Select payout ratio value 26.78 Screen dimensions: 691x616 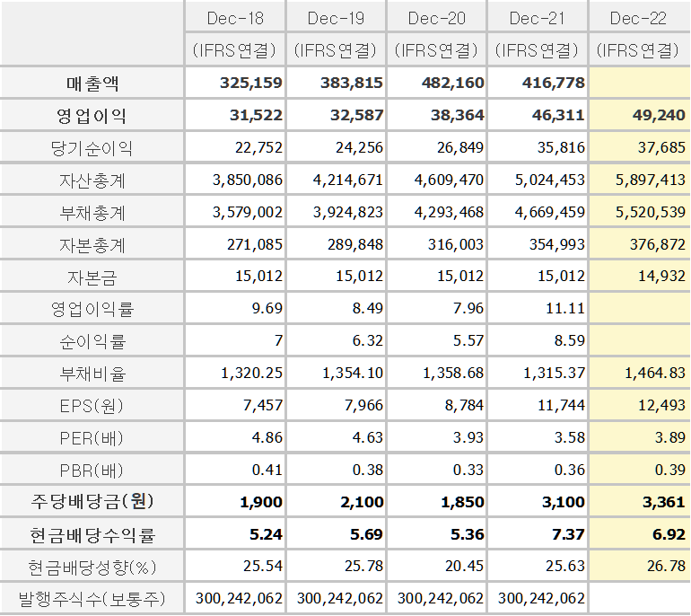click(x=666, y=566)
